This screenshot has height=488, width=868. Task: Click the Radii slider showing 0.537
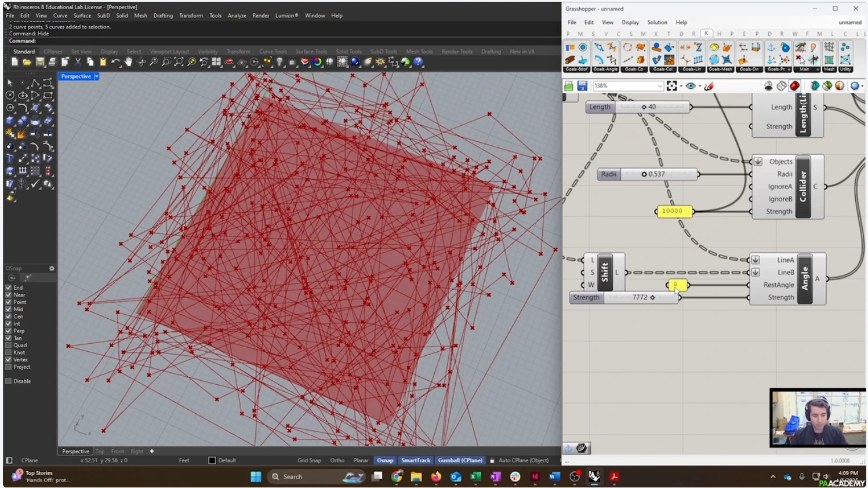pyautogui.click(x=648, y=174)
